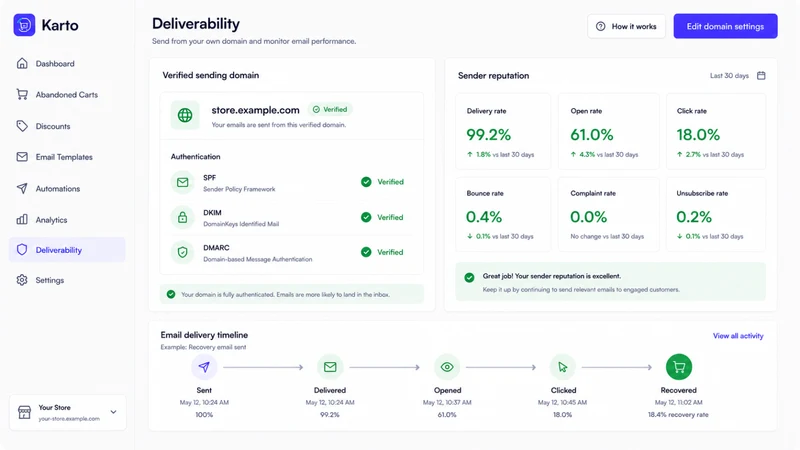The image size is (800, 450).
Task: Select the store.example.com domain name
Action: pyautogui.click(x=256, y=110)
